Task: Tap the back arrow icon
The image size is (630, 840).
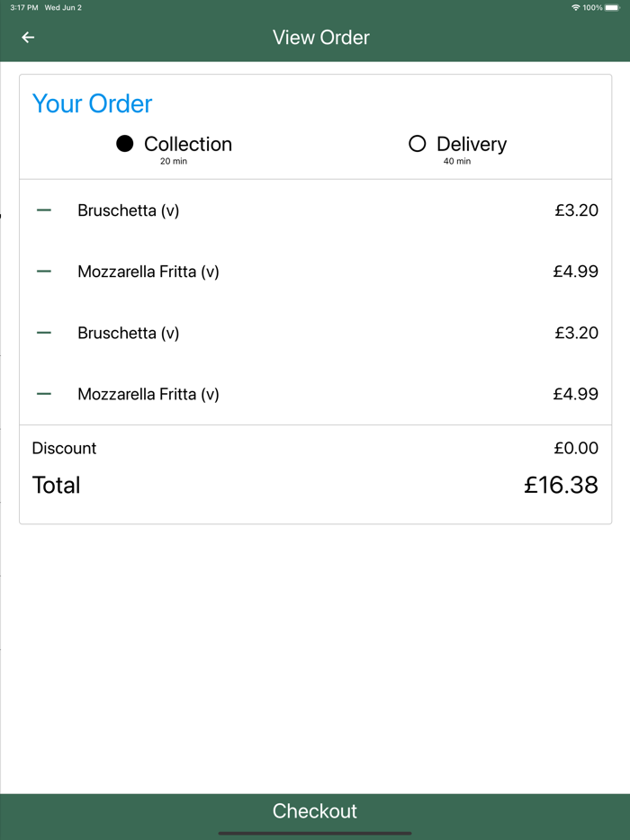Action: (x=28, y=38)
